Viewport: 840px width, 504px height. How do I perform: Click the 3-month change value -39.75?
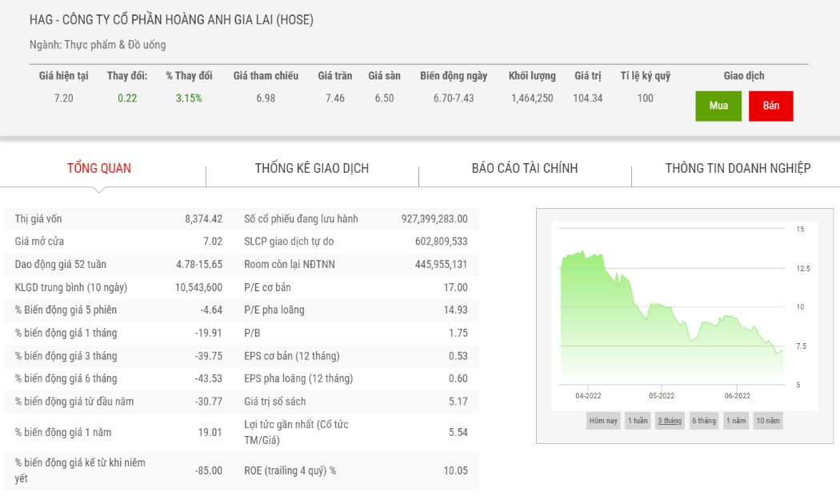[x=208, y=356]
